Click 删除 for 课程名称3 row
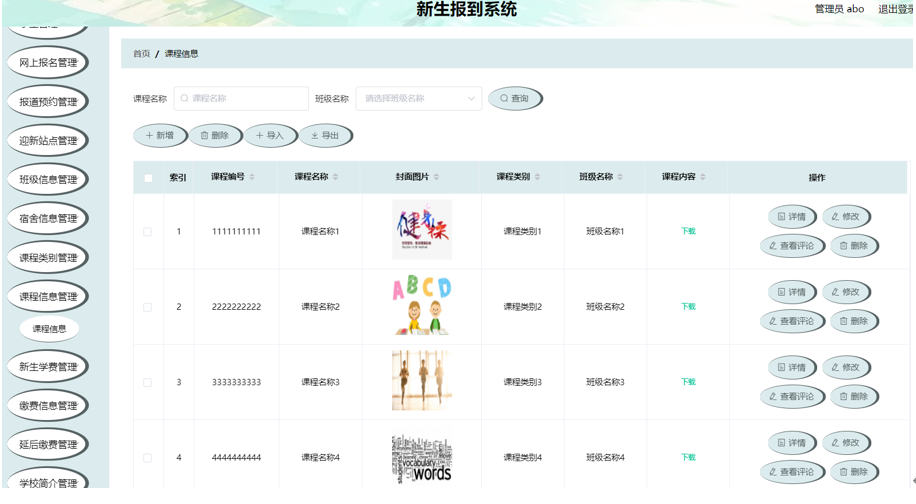 coord(854,397)
